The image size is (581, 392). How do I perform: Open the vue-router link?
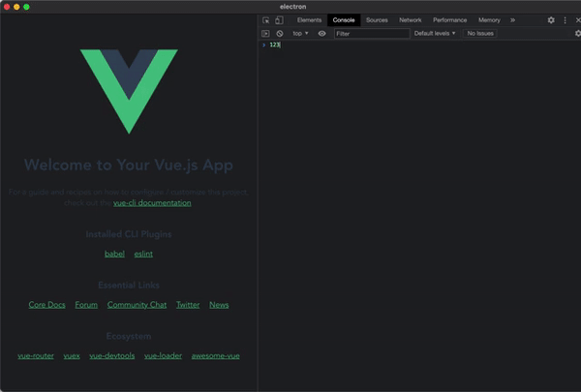tap(36, 355)
